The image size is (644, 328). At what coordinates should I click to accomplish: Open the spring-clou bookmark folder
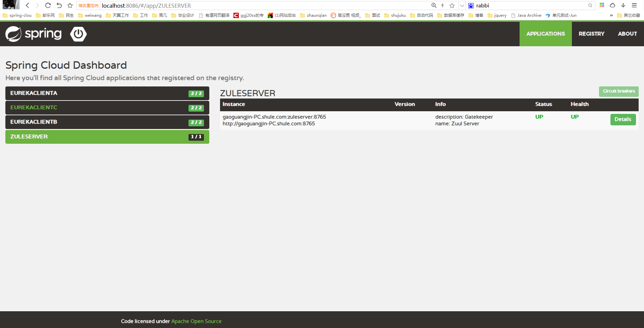coord(17,15)
